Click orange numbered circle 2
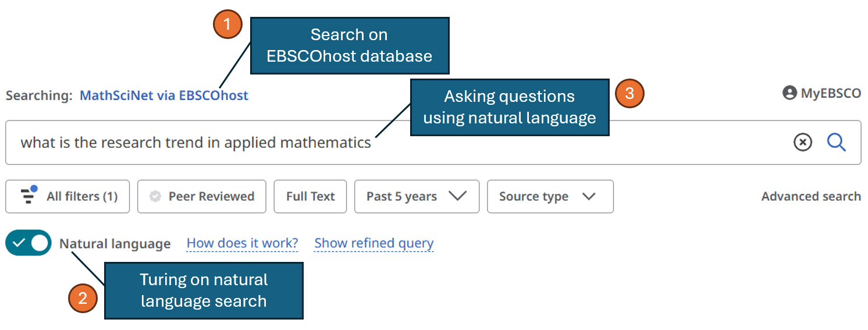The width and height of the screenshot is (868, 330). point(83,299)
